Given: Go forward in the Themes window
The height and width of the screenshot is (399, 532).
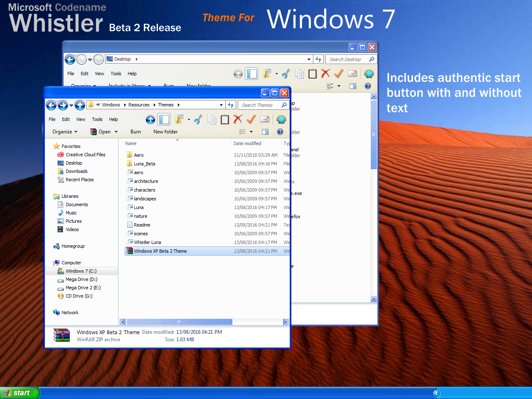Looking at the screenshot, I should [x=63, y=105].
